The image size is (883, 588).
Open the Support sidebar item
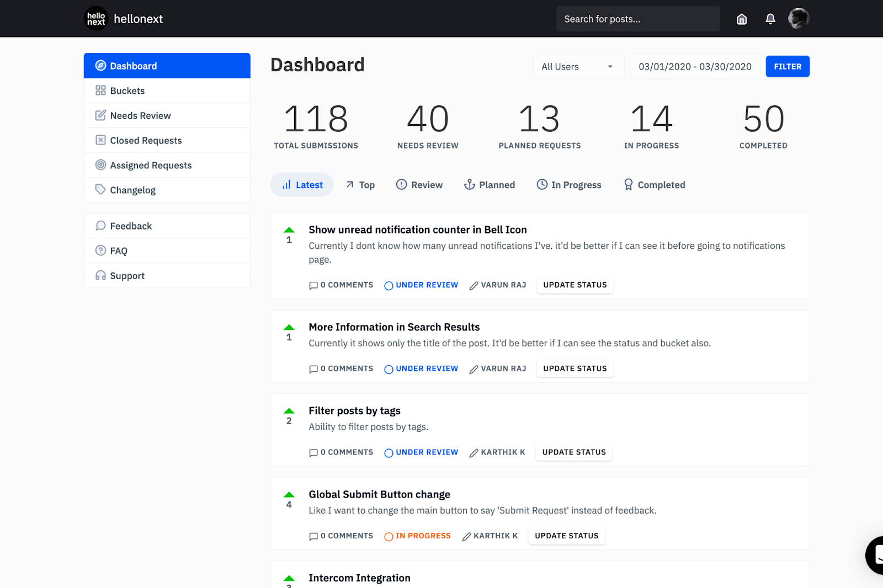coord(127,276)
